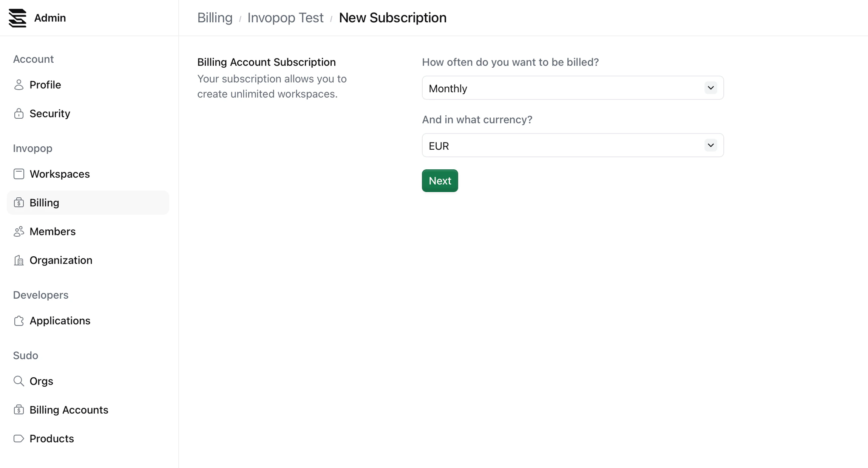The image size is (868, 468).
Task: Click the Profile person icon
Action: (19, 85)
